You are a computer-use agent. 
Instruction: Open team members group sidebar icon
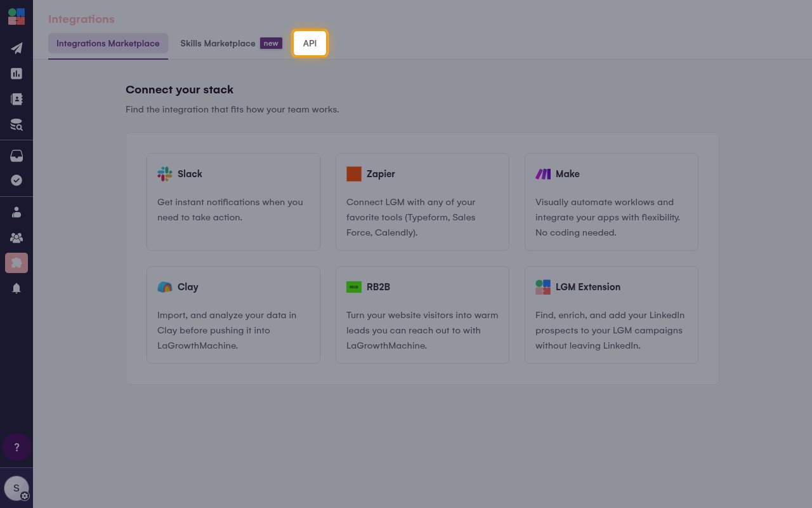(16, 237)
